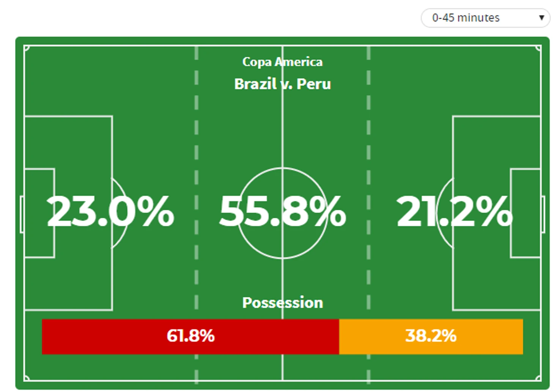Image resolution: width=554 pixels, height=392 pixels.
Task: Click the top-left corner arc of pitch
Action: tap(27, 48)
